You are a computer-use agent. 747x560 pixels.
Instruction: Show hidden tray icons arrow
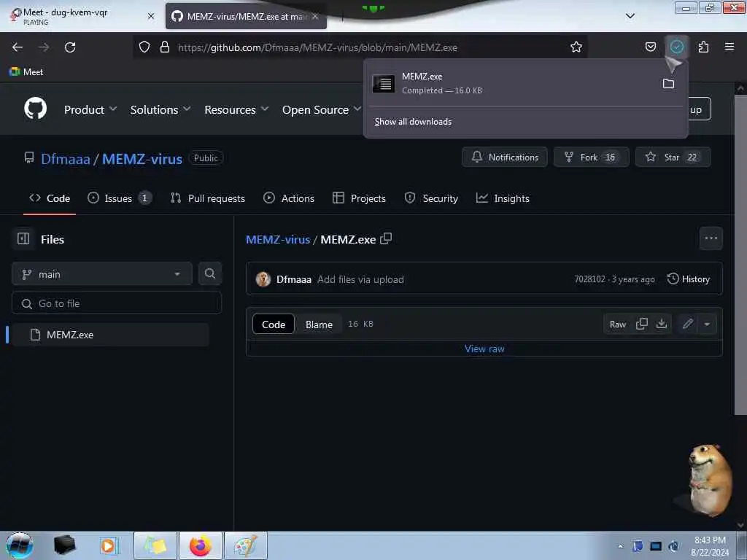point(620,546)
